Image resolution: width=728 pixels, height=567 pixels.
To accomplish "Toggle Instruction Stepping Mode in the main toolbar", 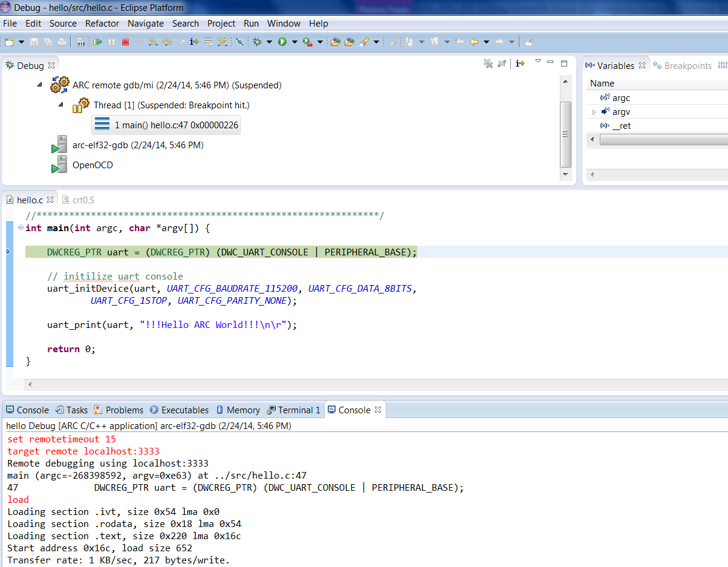I will (194, 42).
